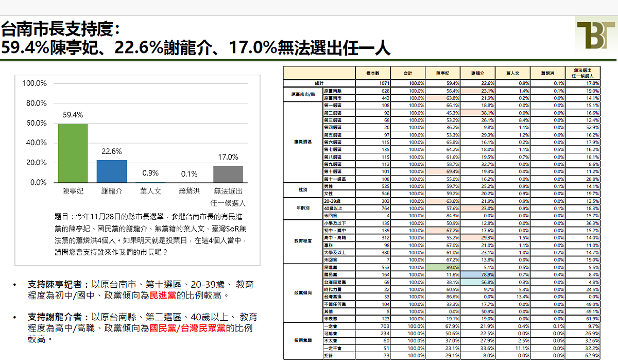This screenshot has width=618, height=364.
Task: Click the row label '不偏任何黨'
Action: [x=334, y=304]
